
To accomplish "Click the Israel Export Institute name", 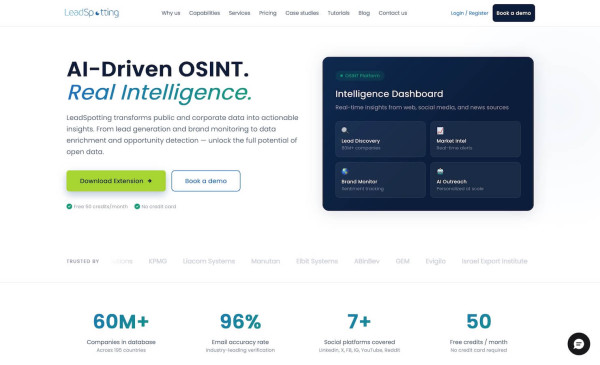I will click(494, 261).
